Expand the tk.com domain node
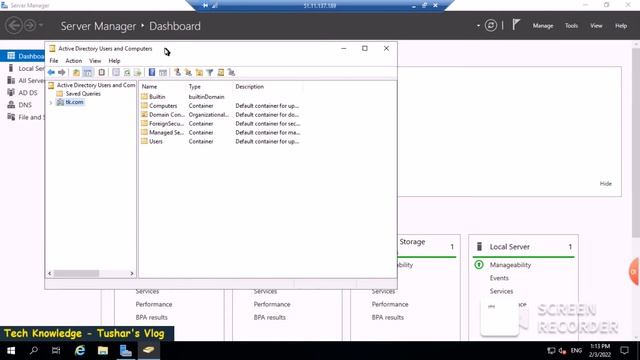The height and width of the screenshot is (360, 640). point(51,102)
